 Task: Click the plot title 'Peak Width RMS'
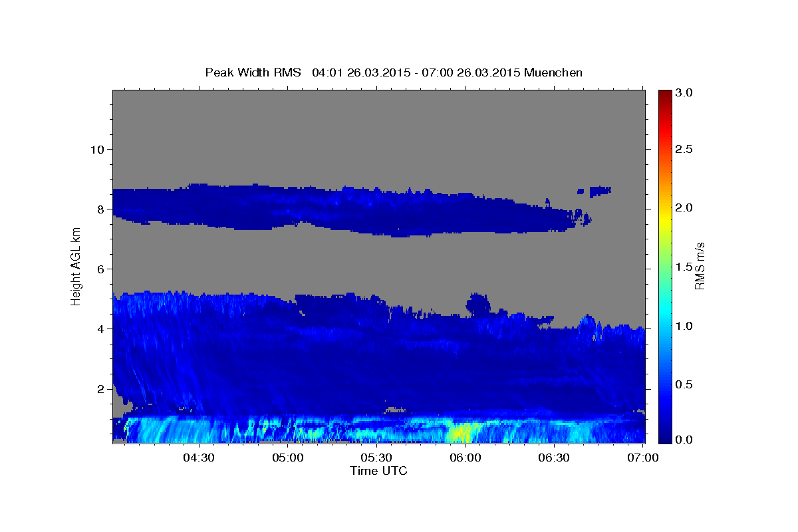tap(253, 72)
